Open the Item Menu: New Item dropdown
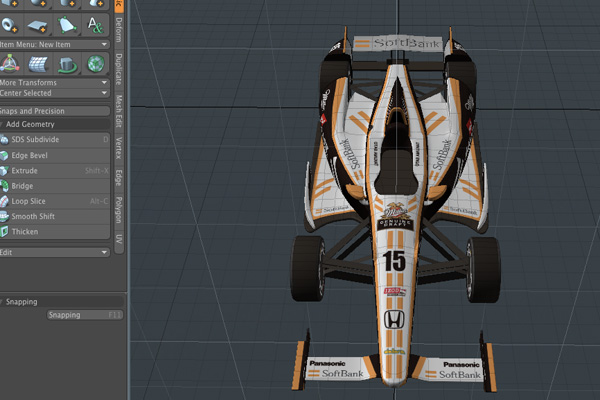This screenshot has width=600, height=400. 54,44
